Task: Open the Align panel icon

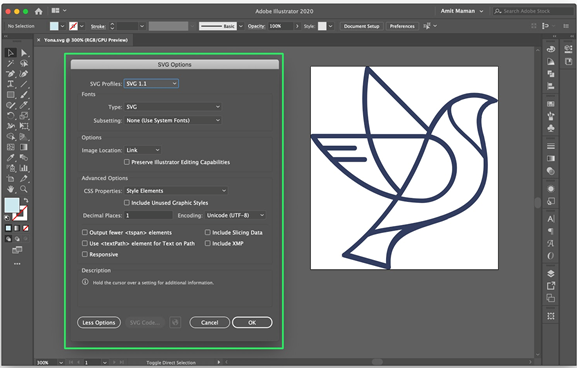Action: [x=551, y=86]
